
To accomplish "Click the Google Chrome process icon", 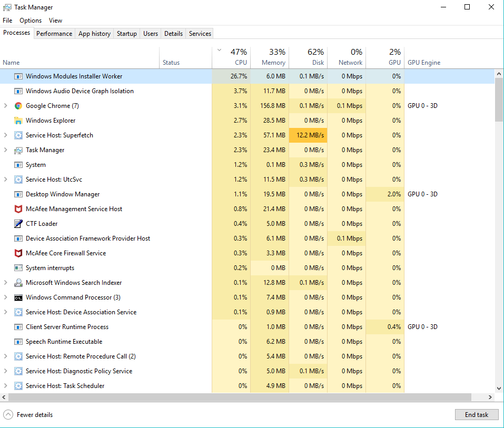I will [18, 106].
